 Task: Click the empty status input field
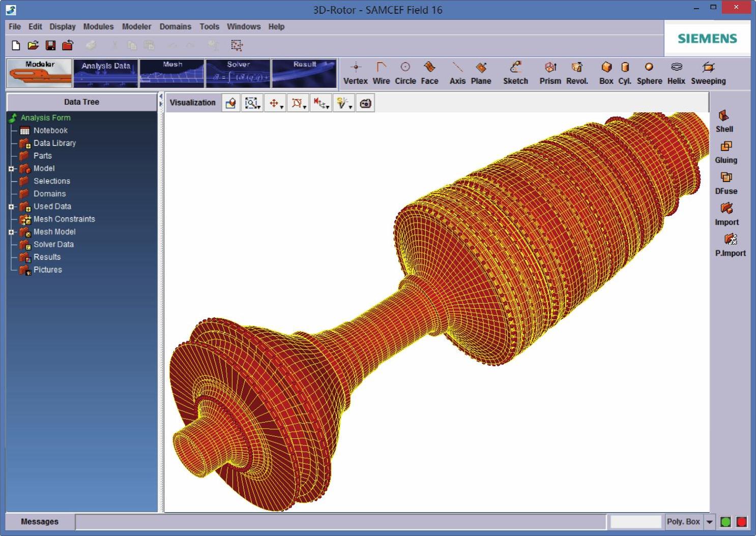point(635,522)
